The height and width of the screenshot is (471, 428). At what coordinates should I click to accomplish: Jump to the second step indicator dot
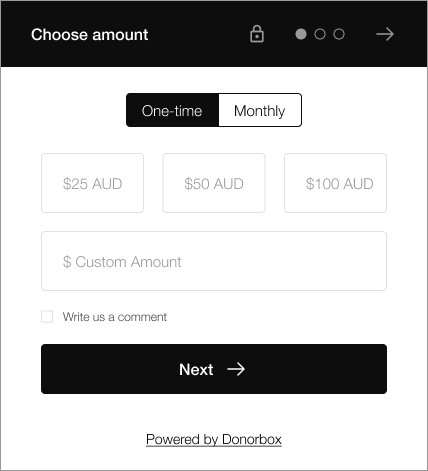[x=320, y=34]
